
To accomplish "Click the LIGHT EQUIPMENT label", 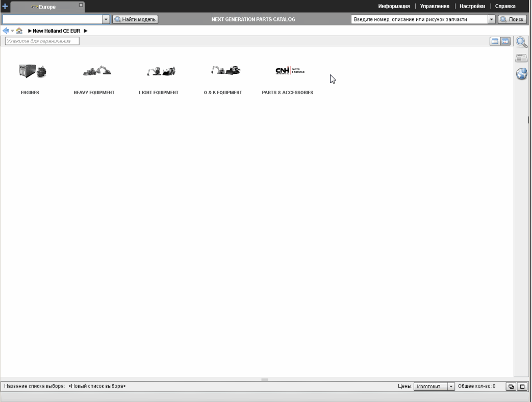I will tap(159, 93).
